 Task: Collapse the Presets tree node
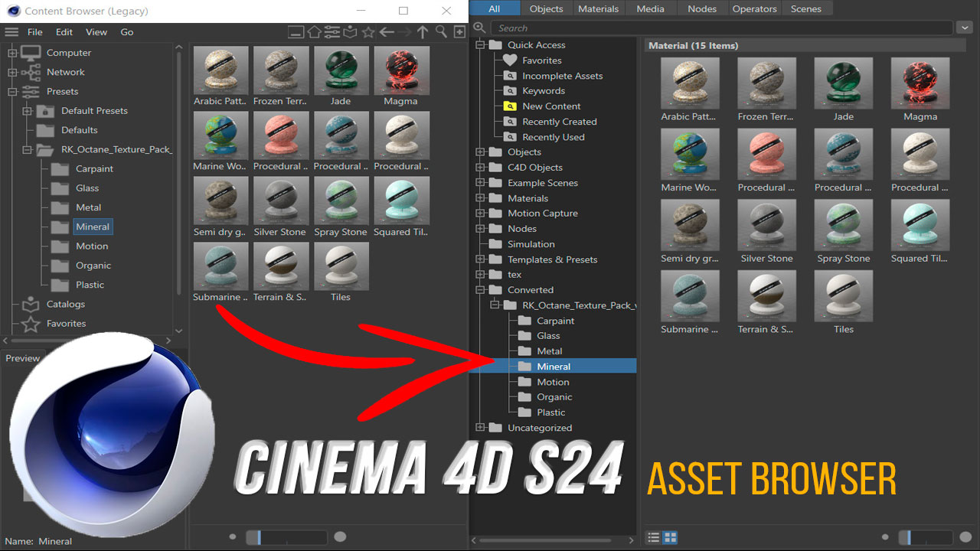click(11, 91)
